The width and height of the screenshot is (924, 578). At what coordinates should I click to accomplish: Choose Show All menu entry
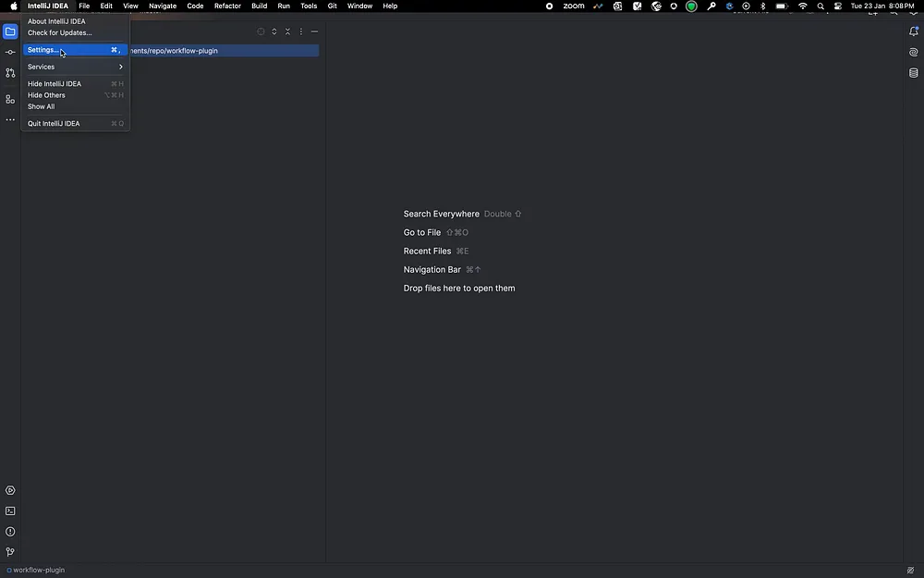[75, 106]
